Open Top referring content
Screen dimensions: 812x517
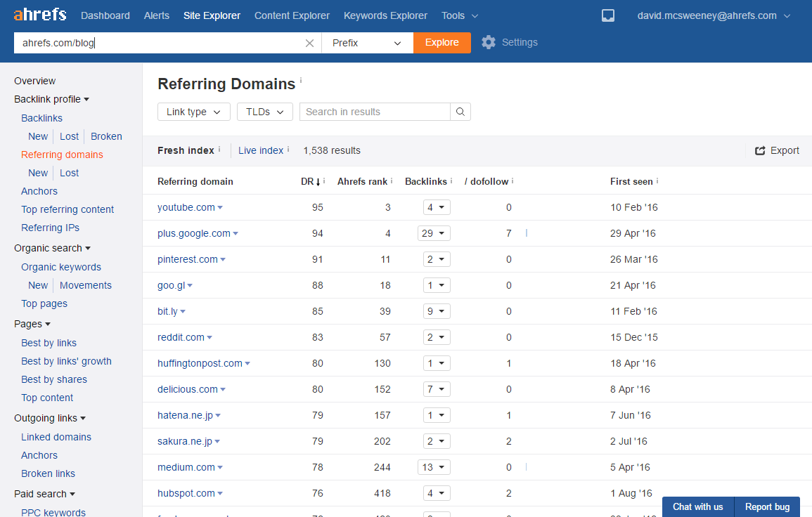(x=67, y=209)
